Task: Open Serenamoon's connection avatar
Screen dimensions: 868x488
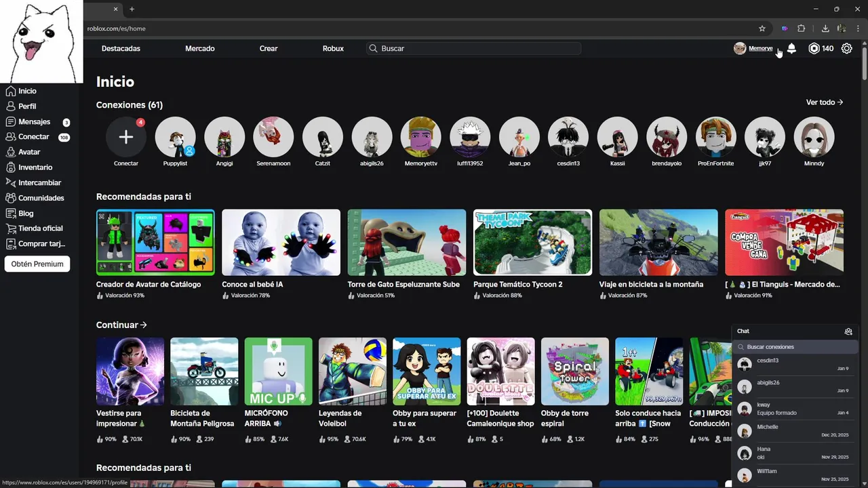Action: (273, 137)
